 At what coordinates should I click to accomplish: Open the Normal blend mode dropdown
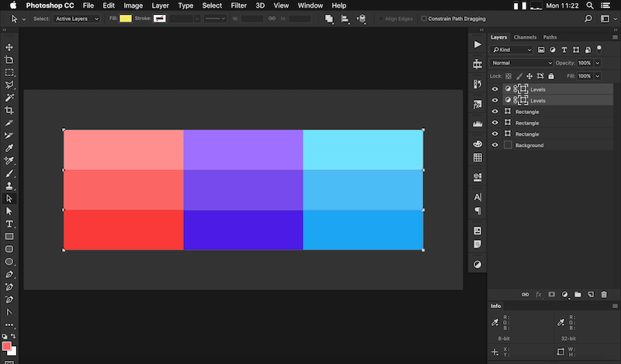coord(522,63)
